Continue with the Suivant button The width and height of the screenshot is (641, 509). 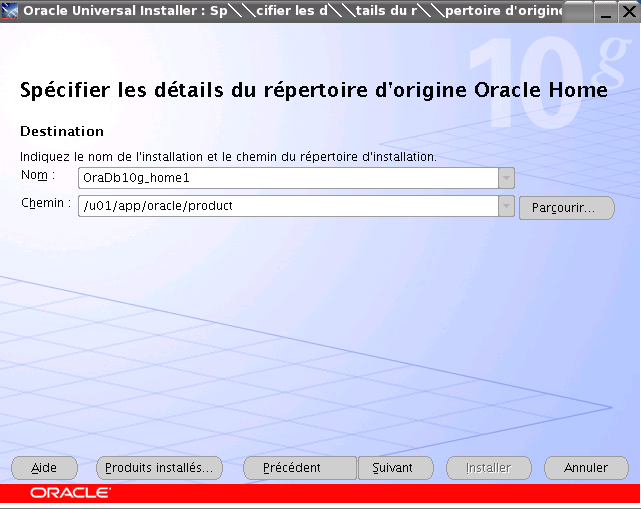click(x=396, y=468)
